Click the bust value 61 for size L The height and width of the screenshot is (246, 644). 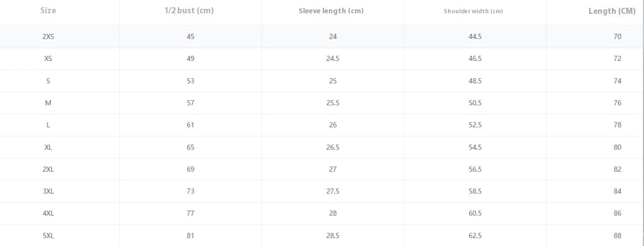point(190,125)
